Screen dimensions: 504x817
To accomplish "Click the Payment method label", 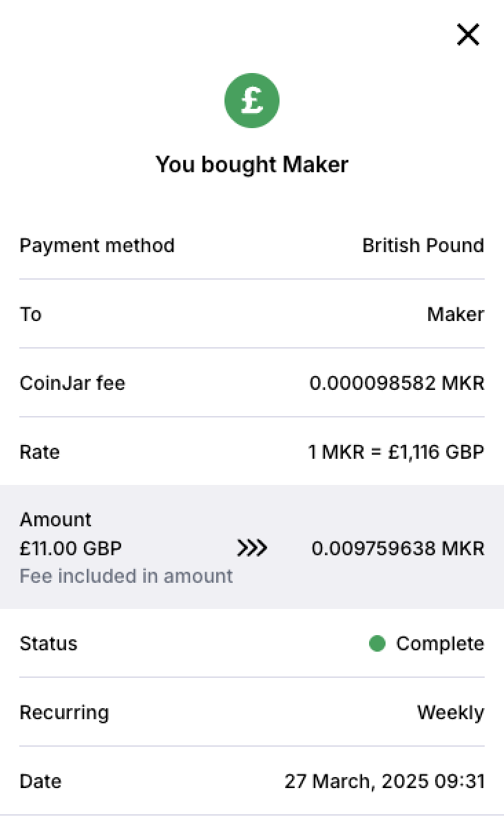I will (97, 245).
